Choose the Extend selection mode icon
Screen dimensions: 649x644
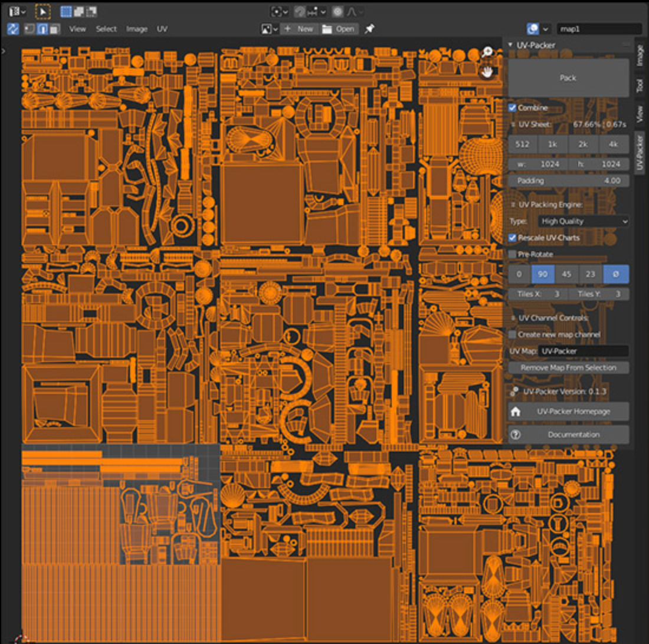pos(78,12)
